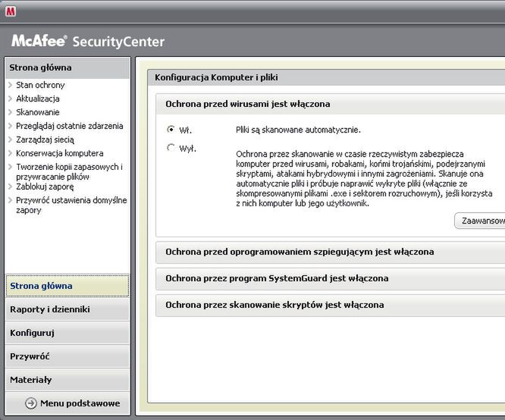
Task: Collapse Ochrona przed wirusami section header
Action: [x=247, y=104]
